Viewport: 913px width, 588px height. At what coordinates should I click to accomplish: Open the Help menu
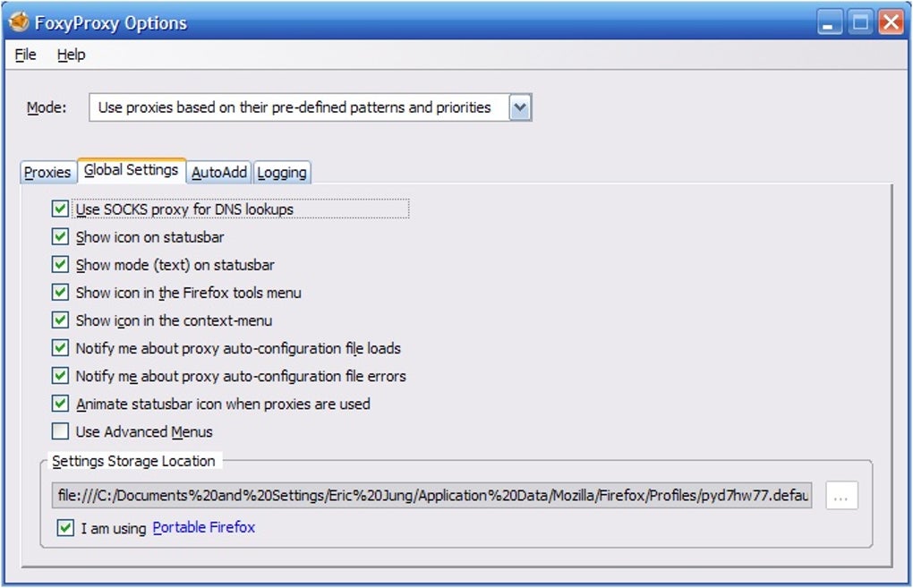(x=71, y=55)
